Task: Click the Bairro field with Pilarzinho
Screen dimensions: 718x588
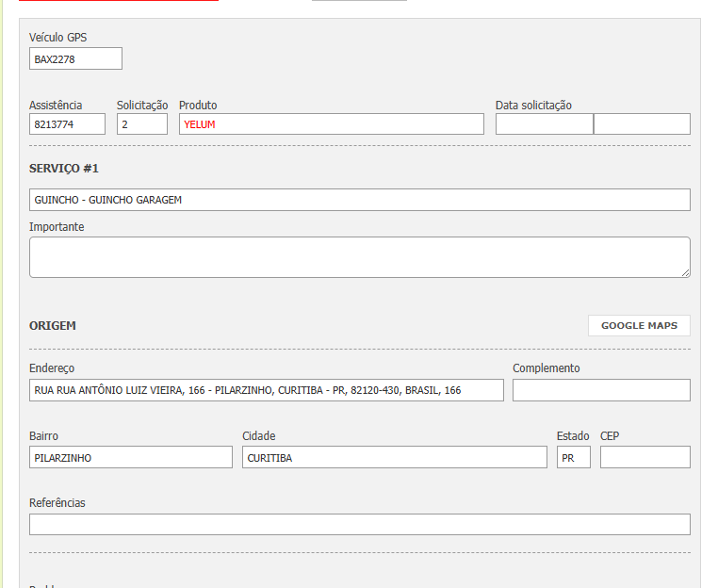Action: click(x=130, y=458)
